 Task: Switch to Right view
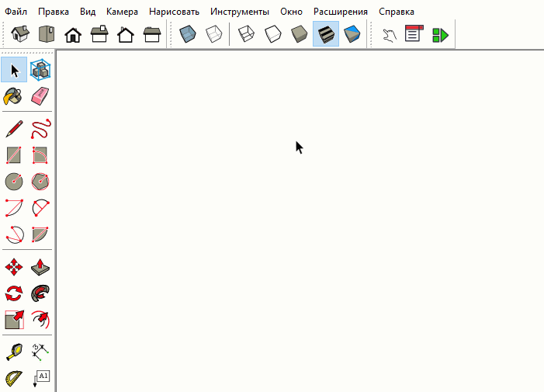99,34
